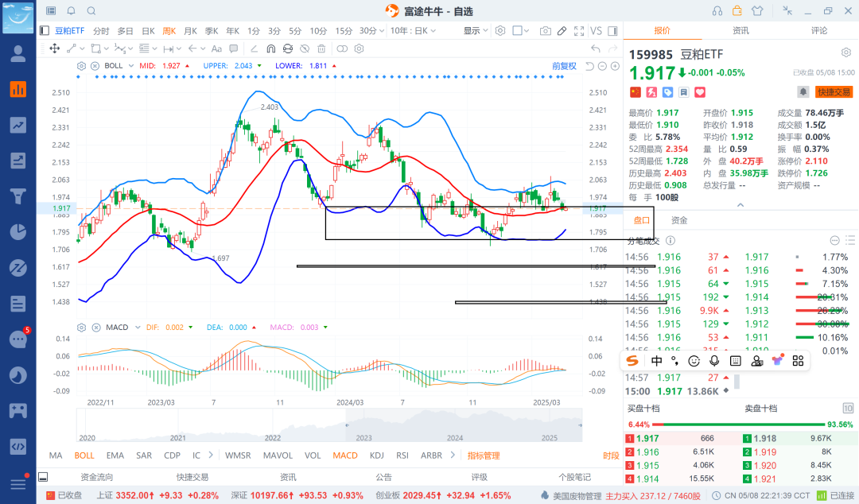Open the 显示 display dropdown
This screenshot has height=504, width=859.
tap(475, 31)
